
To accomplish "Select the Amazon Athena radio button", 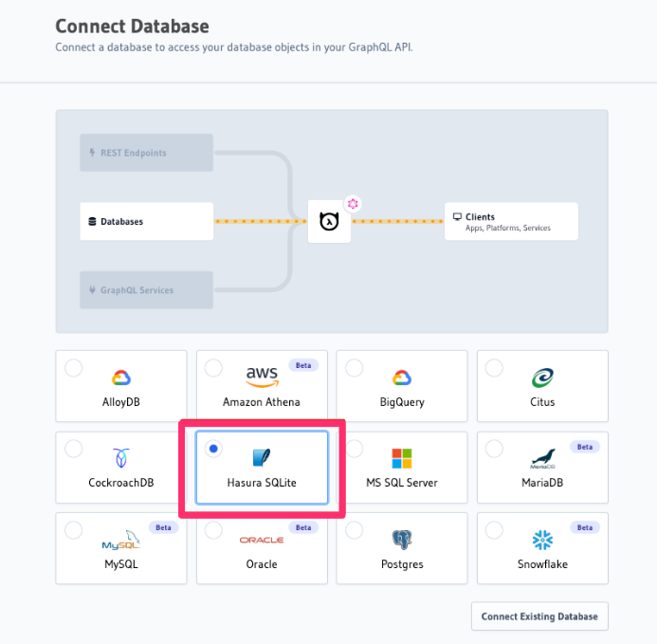I will click(213, 368).
